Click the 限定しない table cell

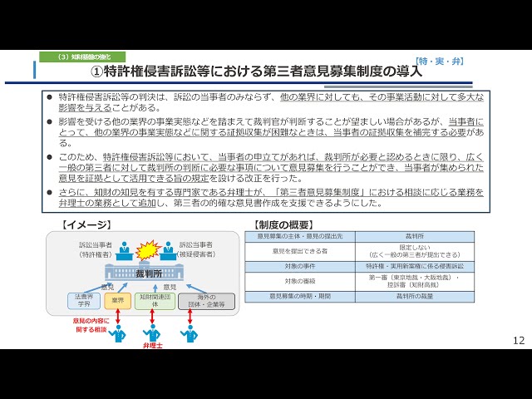click(x=415, y=251)
